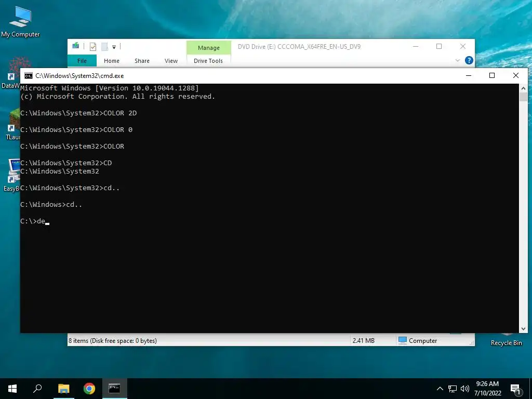
Task: Open the Drive Tools tab
Action: click(x=208, y=61)
